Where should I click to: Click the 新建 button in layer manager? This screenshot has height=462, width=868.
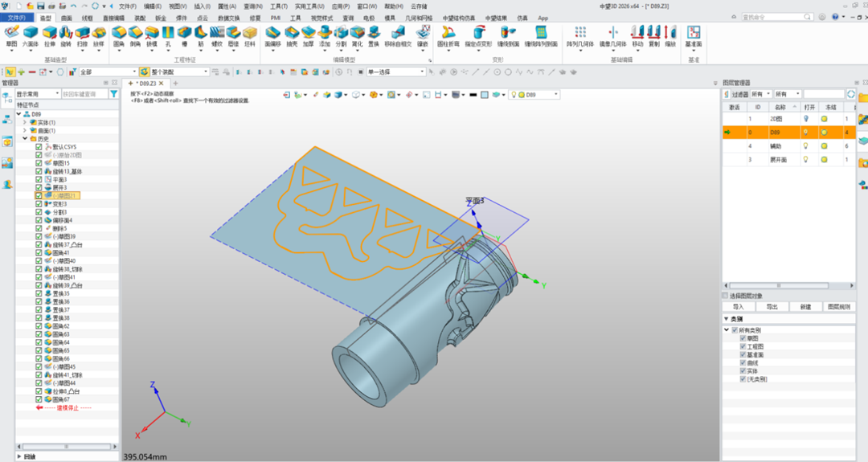pyautogui.click(x=805, y=307)
